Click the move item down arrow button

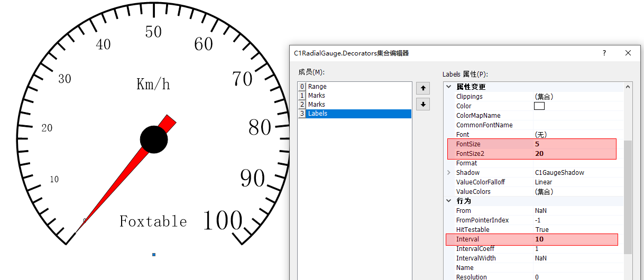point(423,104)
